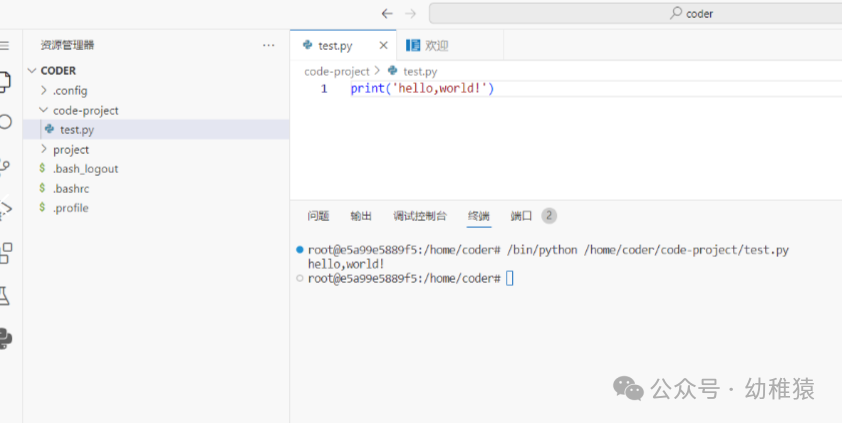Open the hamburger application menu
Viewport: 842px width, 423px height.
point(4,46)
